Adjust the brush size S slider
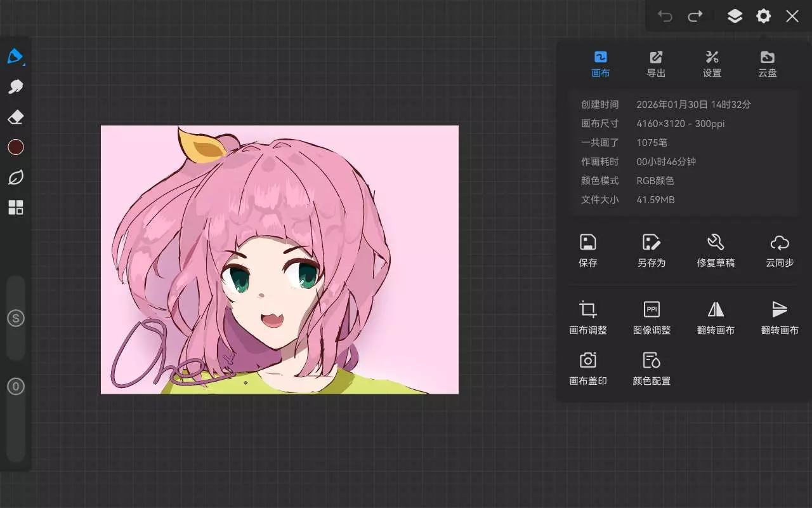The image size is (812, 508). (16, 318)
